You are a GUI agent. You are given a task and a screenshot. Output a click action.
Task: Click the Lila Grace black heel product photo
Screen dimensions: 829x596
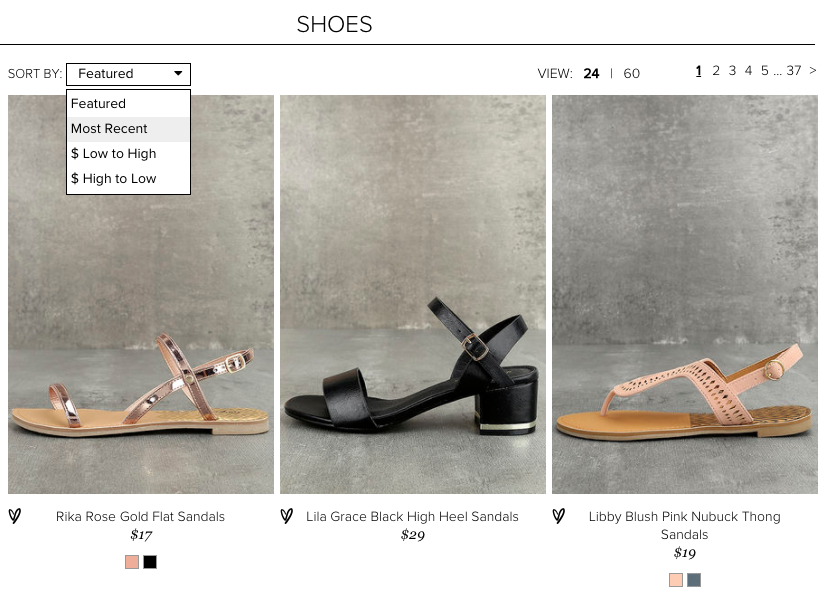click(413, 293)
